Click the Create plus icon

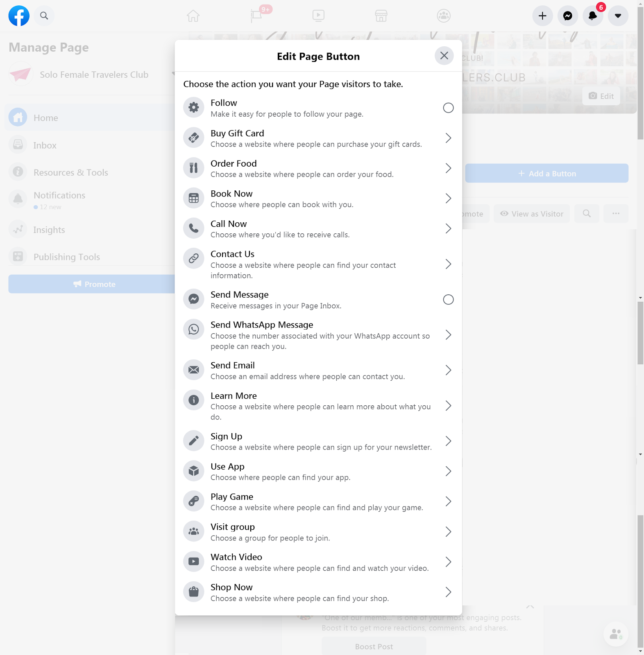[x=542, y=16]
